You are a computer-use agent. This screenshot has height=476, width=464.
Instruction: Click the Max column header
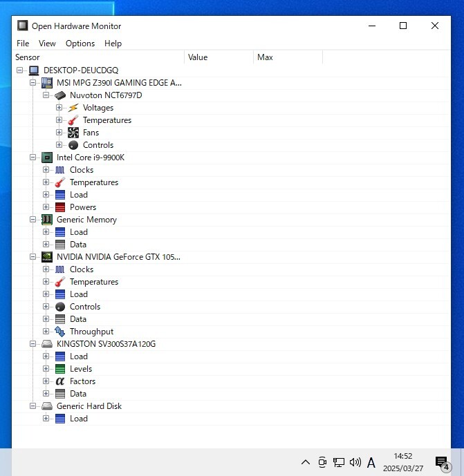pyautogui.click(x=288, y=57)
